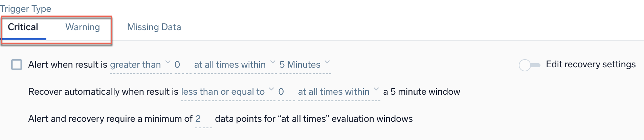This screenshot has width=644, height=140.
Task: Toggle the Edit recovery settings switch
Action: pyautogui.click(x=529, y=65)
